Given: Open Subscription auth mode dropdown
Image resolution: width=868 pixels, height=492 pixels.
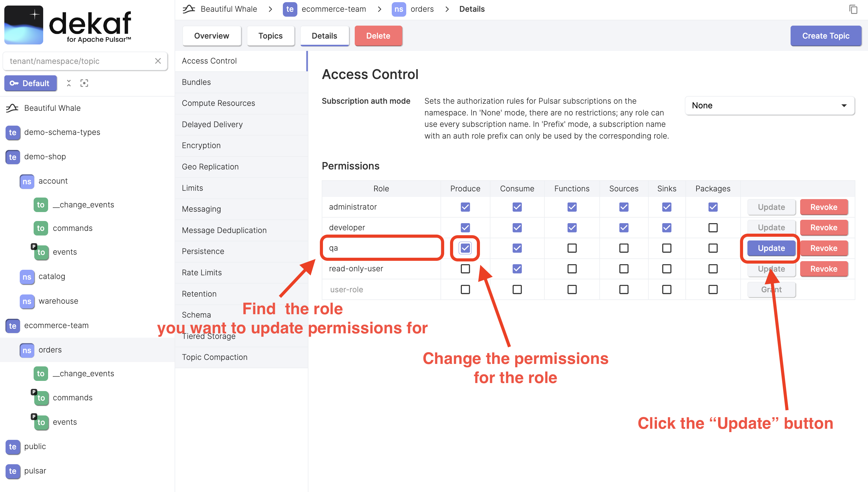Looking at the screenshot, I should (x=769, y=106).
